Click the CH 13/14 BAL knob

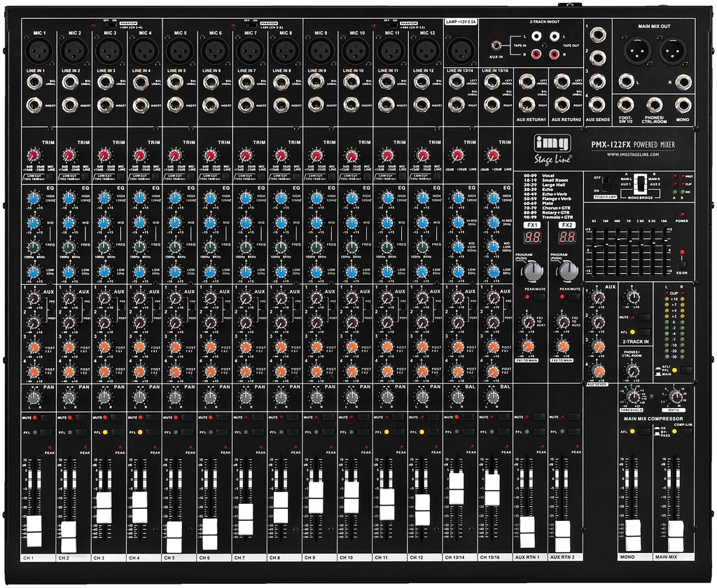[x=458, y=398]
